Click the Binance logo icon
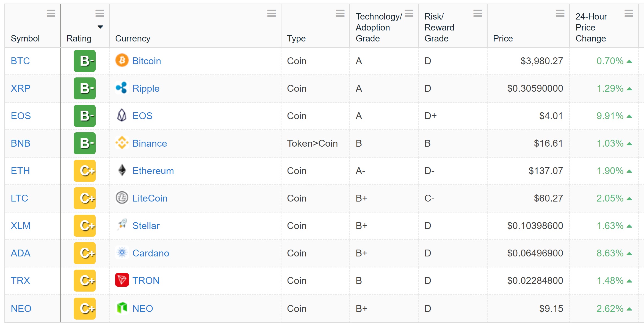644x327 pixels. 122,143
